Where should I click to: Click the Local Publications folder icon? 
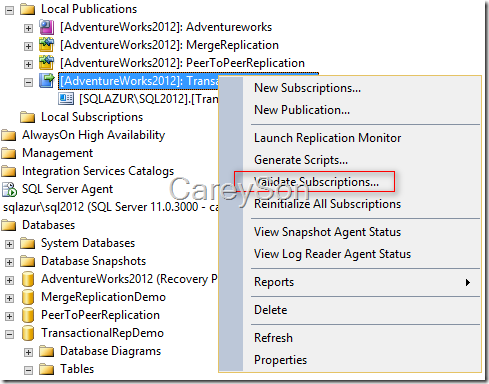(x=27, y=9)
